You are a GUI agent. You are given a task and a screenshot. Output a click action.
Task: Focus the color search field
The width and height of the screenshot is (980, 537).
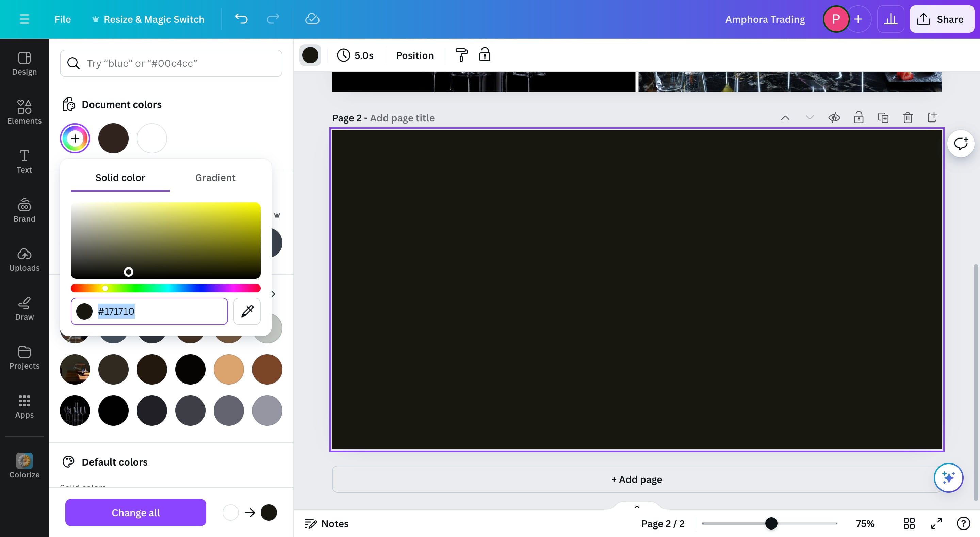[171, 63]
